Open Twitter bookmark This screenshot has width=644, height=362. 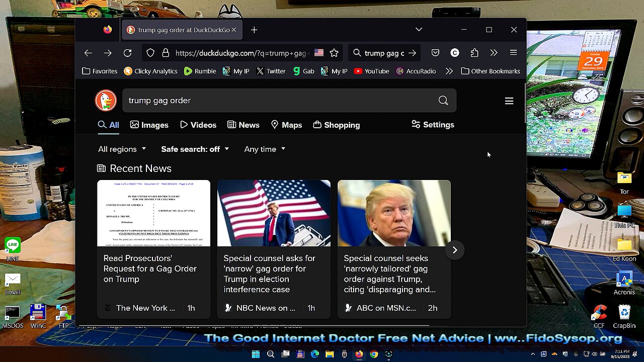[x=271, y=71]
